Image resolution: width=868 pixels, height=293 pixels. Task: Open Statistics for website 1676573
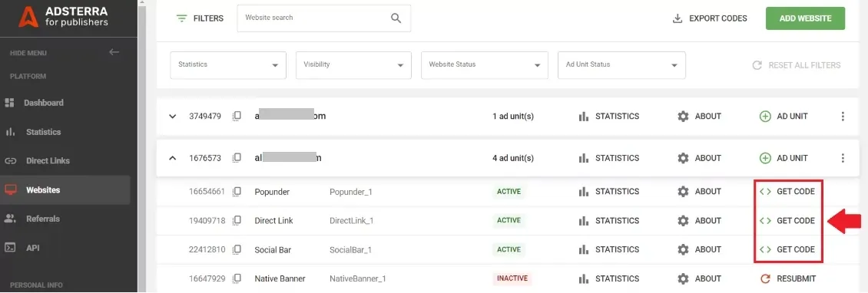coord(608,158)
